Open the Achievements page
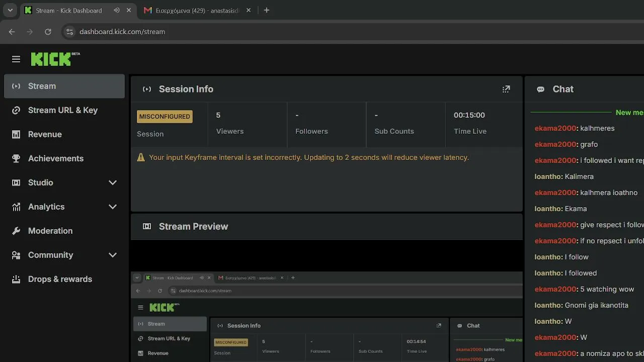 click(64, 158)
